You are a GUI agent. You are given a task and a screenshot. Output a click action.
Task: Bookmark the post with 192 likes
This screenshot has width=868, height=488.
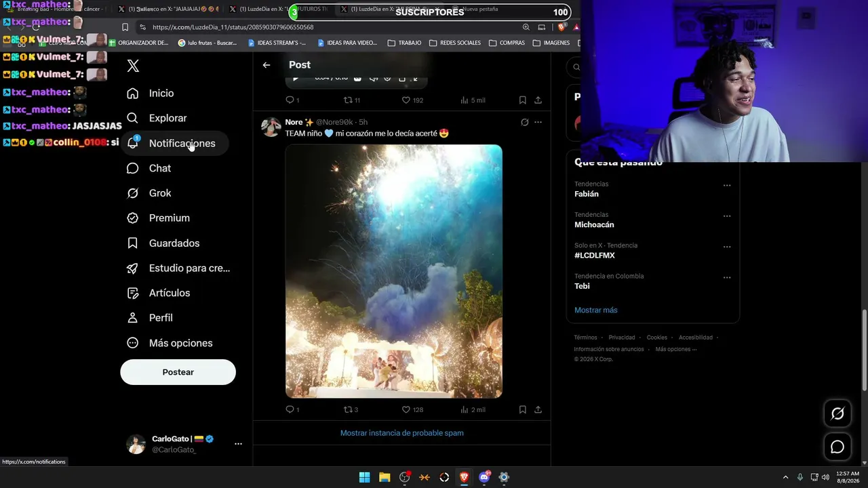coord(523,100)
